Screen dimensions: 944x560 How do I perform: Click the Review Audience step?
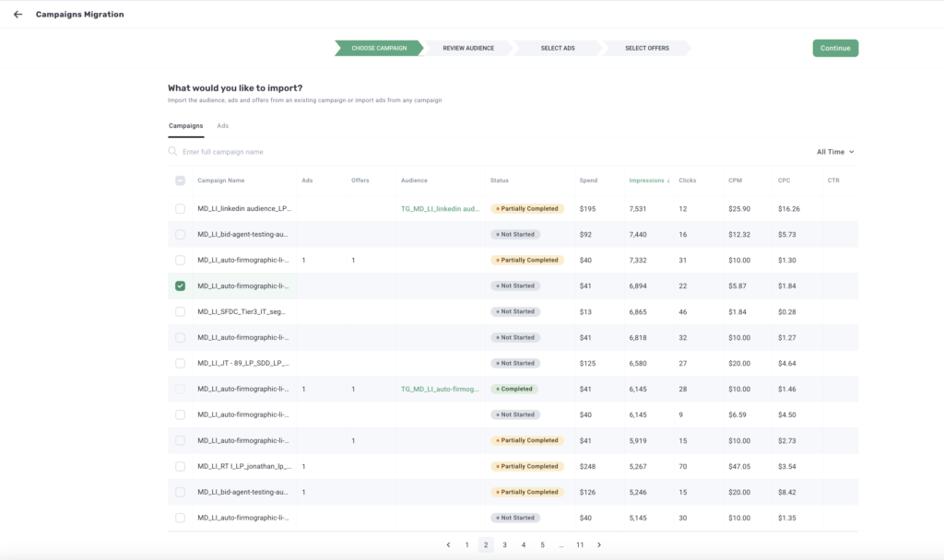pos(468,48)
